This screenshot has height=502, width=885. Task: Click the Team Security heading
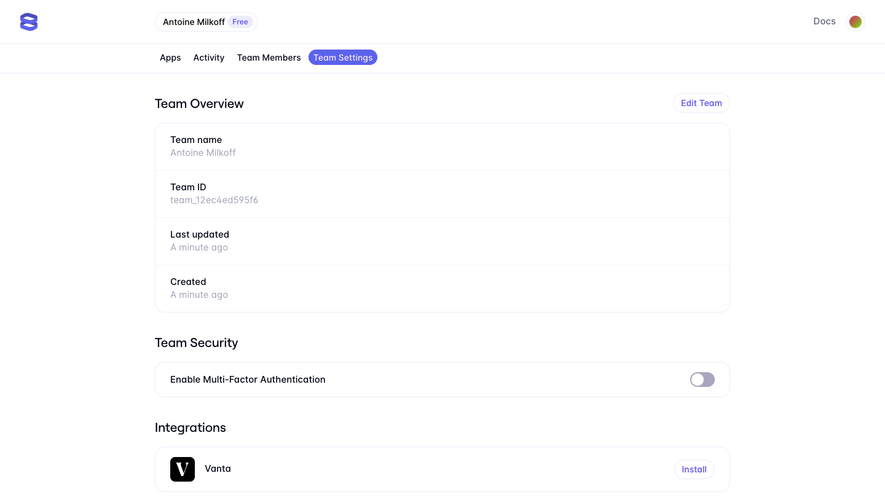196,343
